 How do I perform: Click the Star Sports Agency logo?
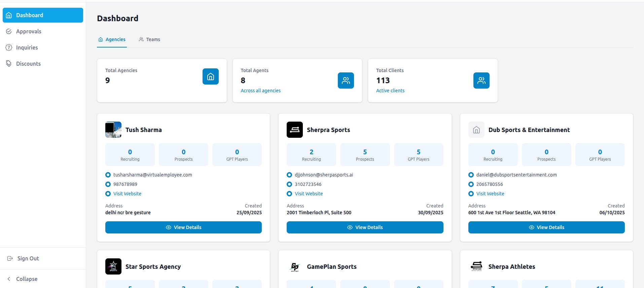point(113,266)
